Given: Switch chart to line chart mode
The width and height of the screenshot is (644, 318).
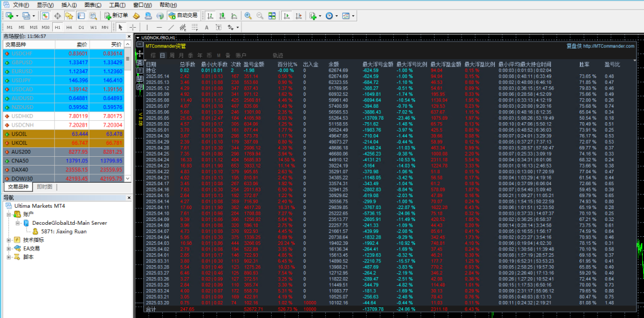Looking at the screenshot, I should click(x=234, y=16).
